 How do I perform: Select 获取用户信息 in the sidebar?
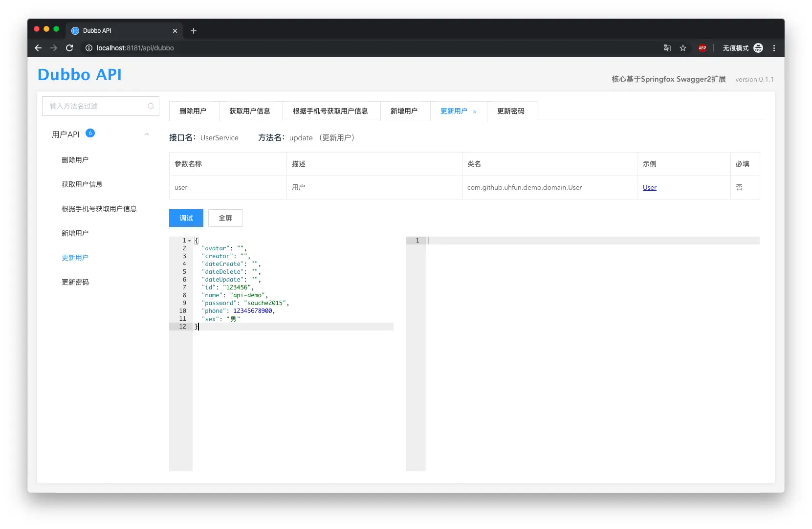click(82, 184)
